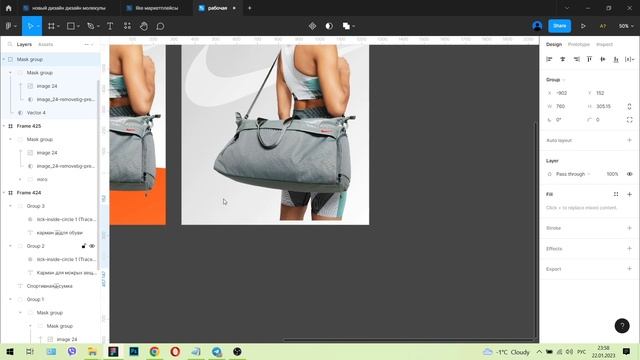Add a new file tab with plus
Screen dimensions: 640x360
point(250,8)
